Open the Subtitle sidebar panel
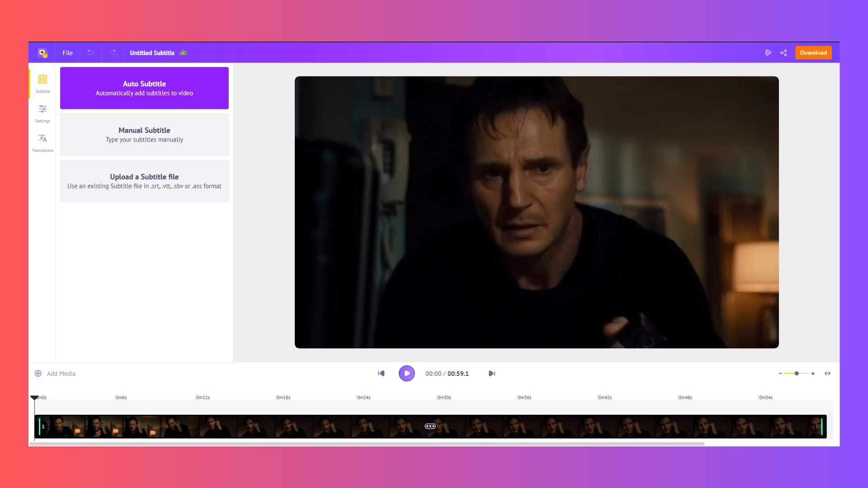The width and height of the screenshot is (868, 488). pyautogui.click(x=42, y=84)
